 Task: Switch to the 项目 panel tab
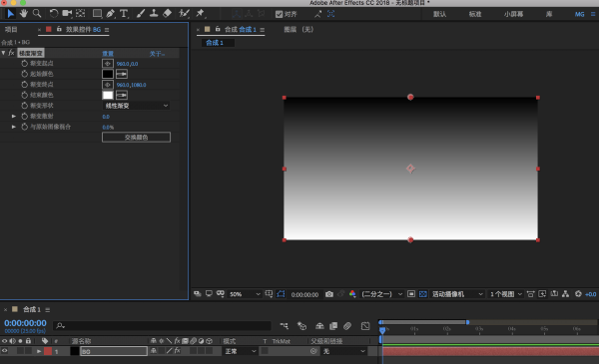[x=11, y=29]
